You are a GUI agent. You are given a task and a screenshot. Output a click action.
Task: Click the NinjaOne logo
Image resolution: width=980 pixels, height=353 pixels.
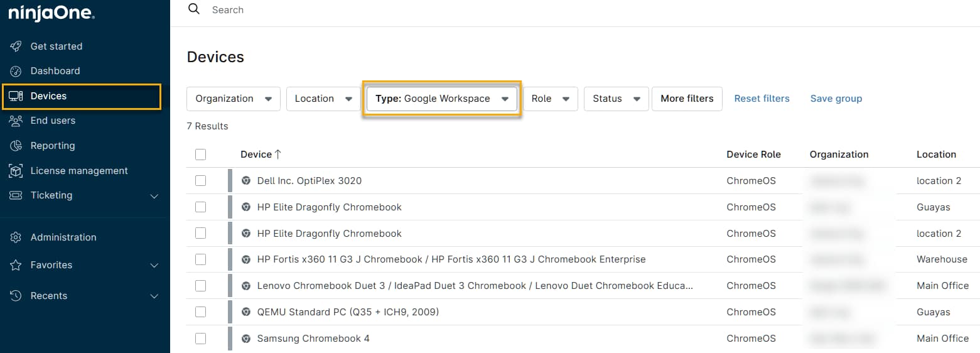click(51, 13)
